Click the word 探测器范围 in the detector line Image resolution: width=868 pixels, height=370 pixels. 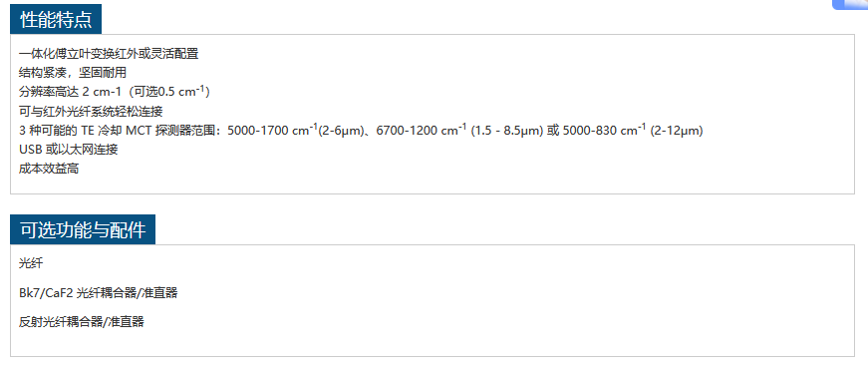[189, 131]
